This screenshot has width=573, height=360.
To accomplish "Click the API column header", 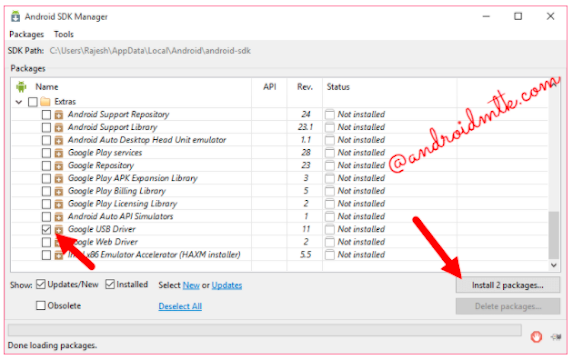I will (x=270, y=87).
